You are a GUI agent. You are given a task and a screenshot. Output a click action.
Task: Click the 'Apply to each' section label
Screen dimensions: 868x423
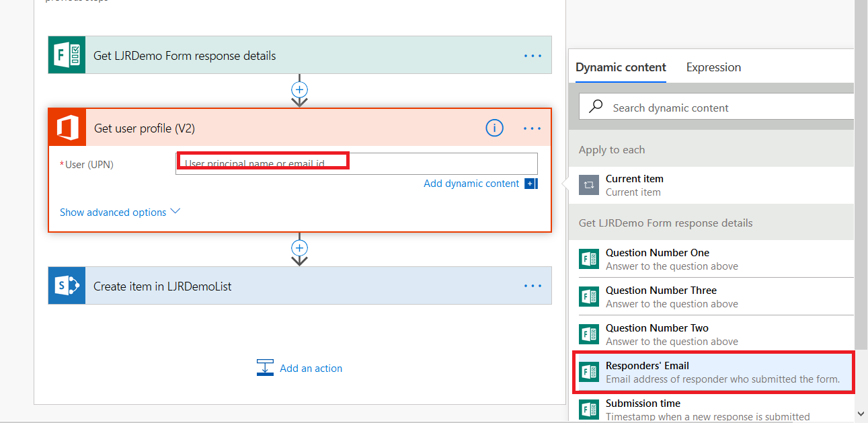coord(612,149)
